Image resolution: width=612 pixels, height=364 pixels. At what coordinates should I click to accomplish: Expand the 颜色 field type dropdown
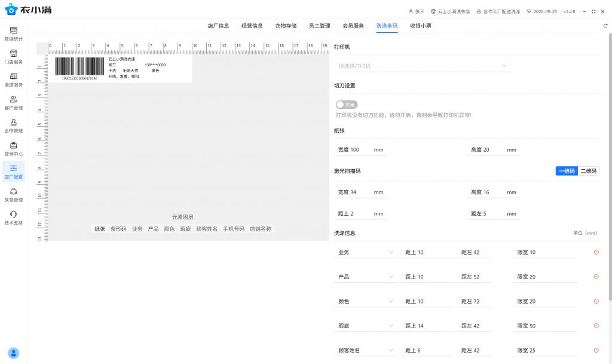(x=365, y=301)
